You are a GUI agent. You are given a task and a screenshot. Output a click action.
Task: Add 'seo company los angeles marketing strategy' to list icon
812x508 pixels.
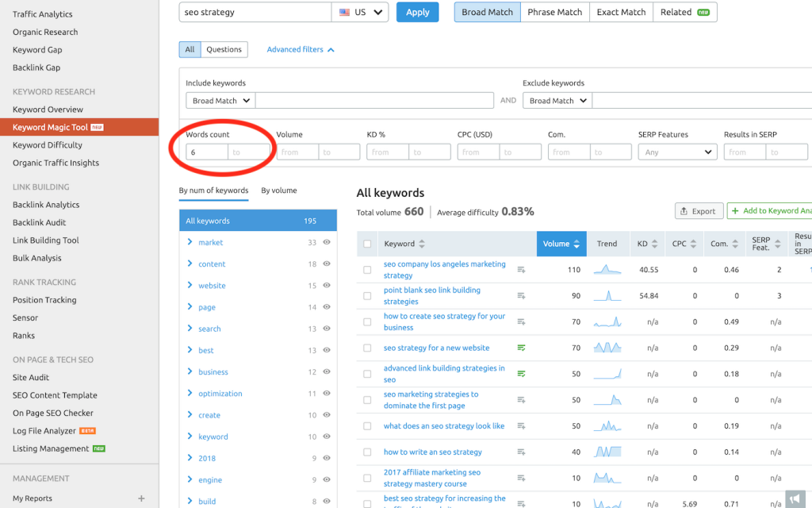[521, 270]
